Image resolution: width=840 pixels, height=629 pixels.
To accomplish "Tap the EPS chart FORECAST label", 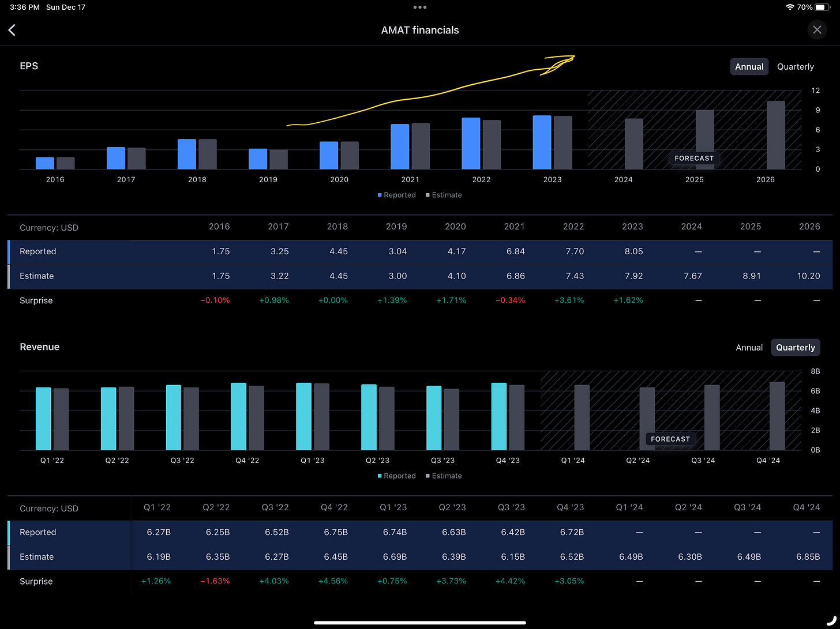I will [x=694, y=159].
